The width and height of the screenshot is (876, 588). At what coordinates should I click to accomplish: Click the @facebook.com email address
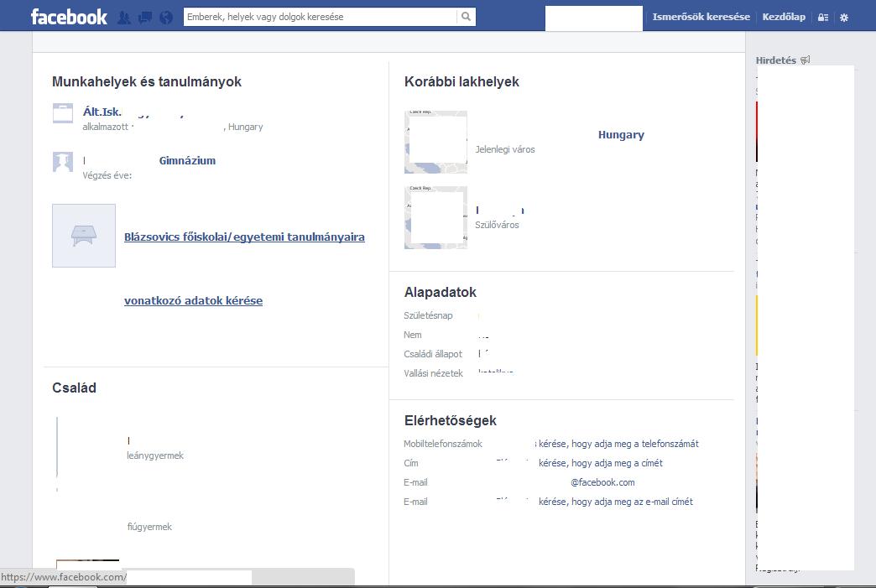pyautogui.click(x=602, y=482)
